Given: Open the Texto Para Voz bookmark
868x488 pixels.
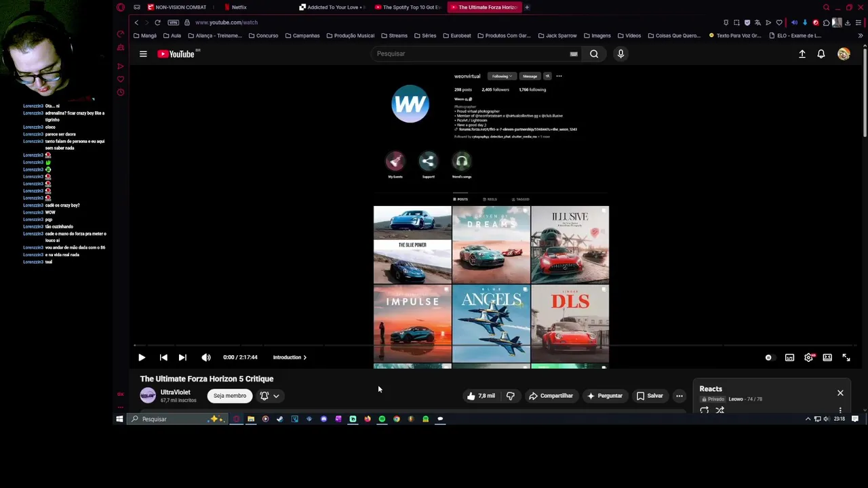Looking at the screenshot, I should pyautogui.click(x=735, y=35).
